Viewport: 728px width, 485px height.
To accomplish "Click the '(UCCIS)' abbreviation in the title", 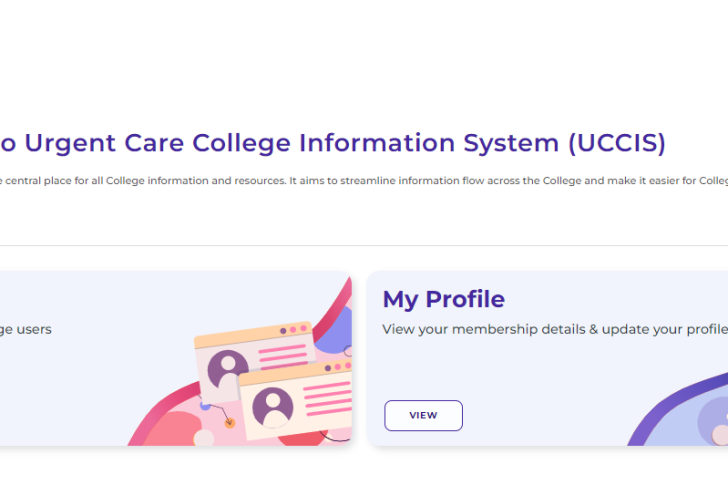I will coord(616,143).
